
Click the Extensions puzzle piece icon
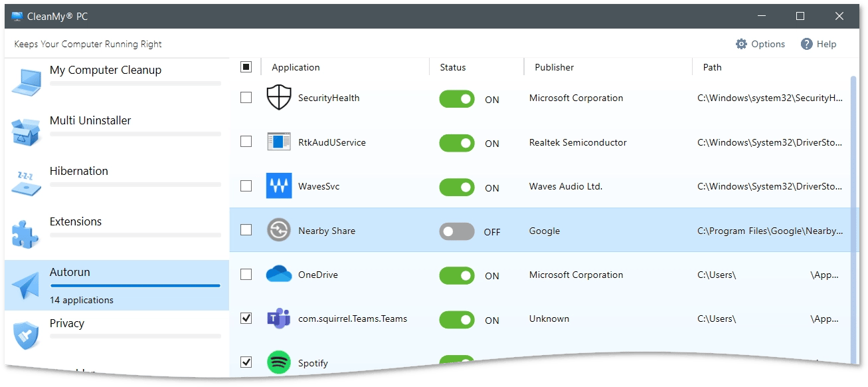27,233
